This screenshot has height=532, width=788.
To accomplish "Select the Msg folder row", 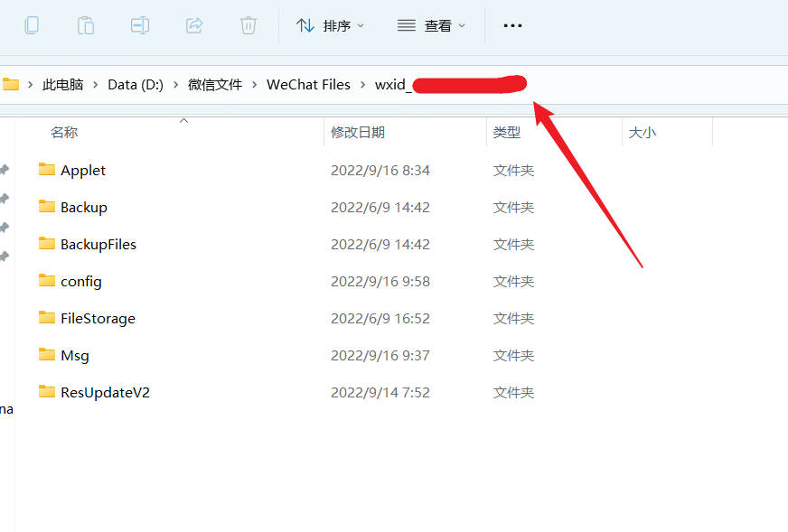I will pos(75,355).
